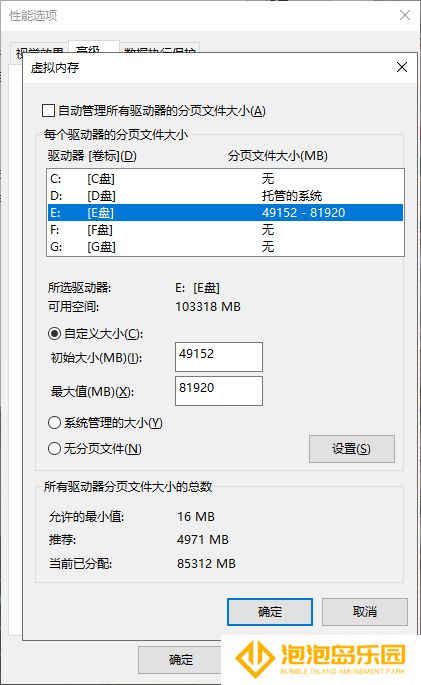Viewport: 421px width, 685px height.
Task: Close the 性能选项 window
Action: click(405, 15)
